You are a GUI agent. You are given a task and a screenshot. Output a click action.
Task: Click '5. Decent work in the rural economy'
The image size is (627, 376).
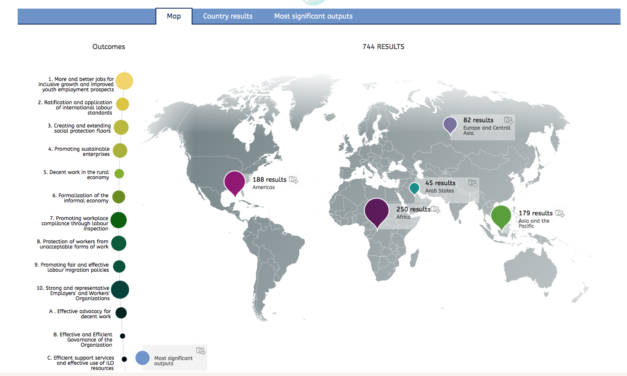point(76,174)
